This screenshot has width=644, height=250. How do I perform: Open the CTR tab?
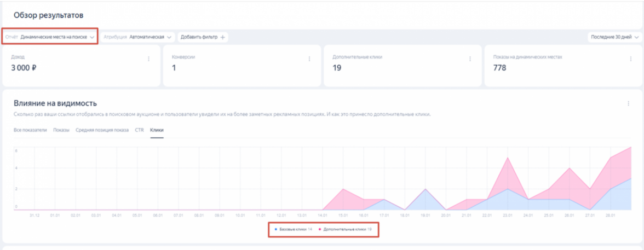point(139,130)
